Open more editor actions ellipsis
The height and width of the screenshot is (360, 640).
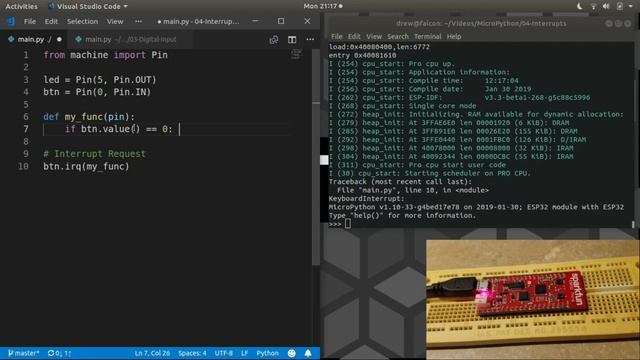tap(310, 40)
